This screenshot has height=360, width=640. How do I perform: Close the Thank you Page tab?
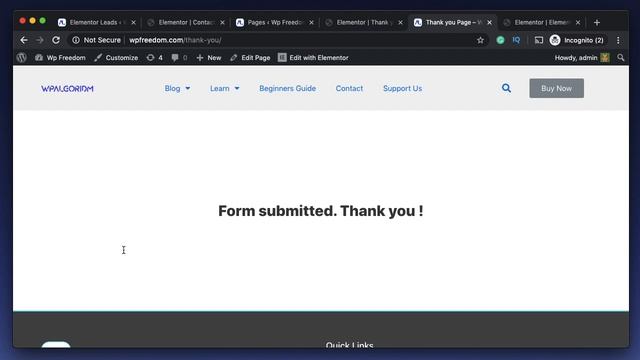pyautogui.click(x=489, y=22)
